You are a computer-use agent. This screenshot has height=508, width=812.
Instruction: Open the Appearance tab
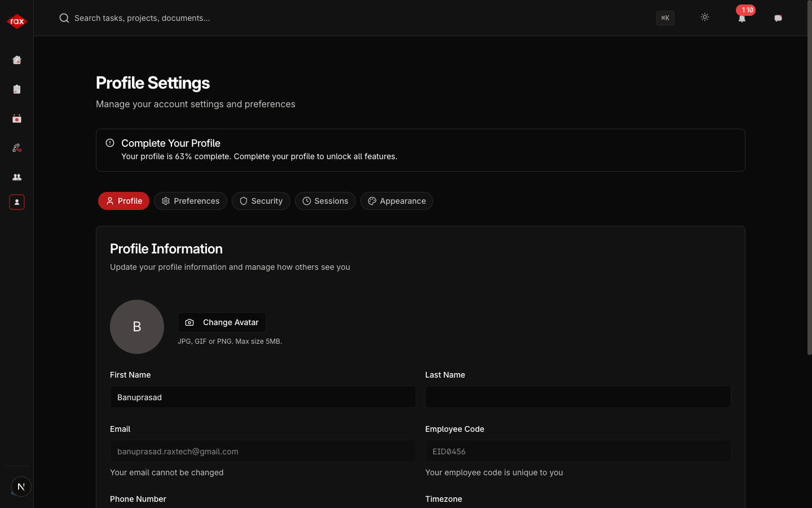point(396,201)
